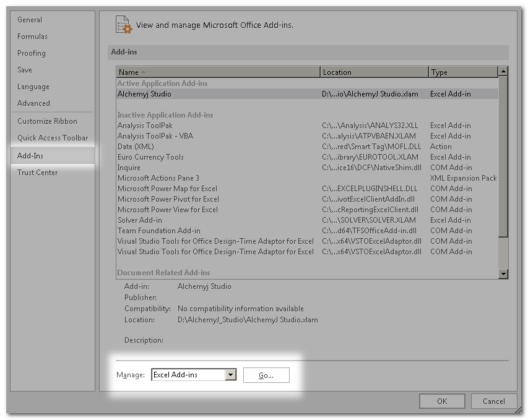
Task: Confirm with the OK button
Action: (x=441, y=401)
